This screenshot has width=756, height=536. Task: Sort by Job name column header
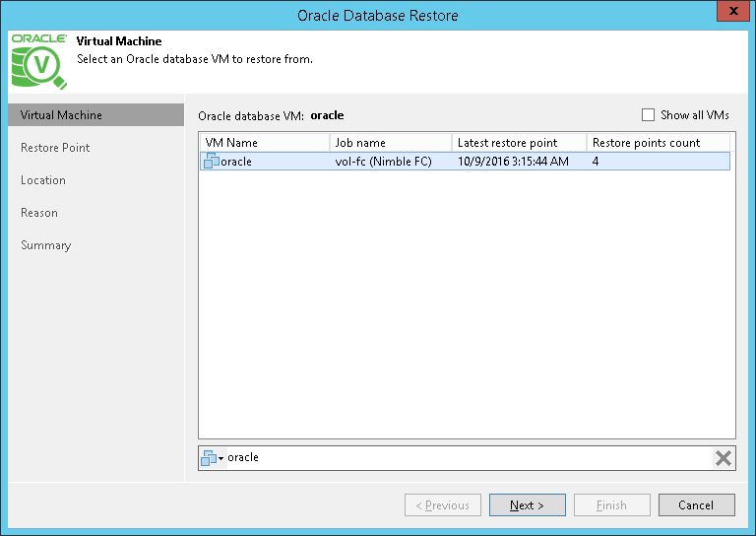[391, 143]
